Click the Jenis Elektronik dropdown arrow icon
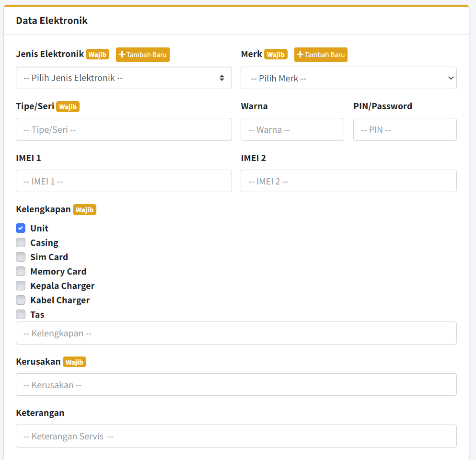476x460 pixels. (x=222, y=78)
